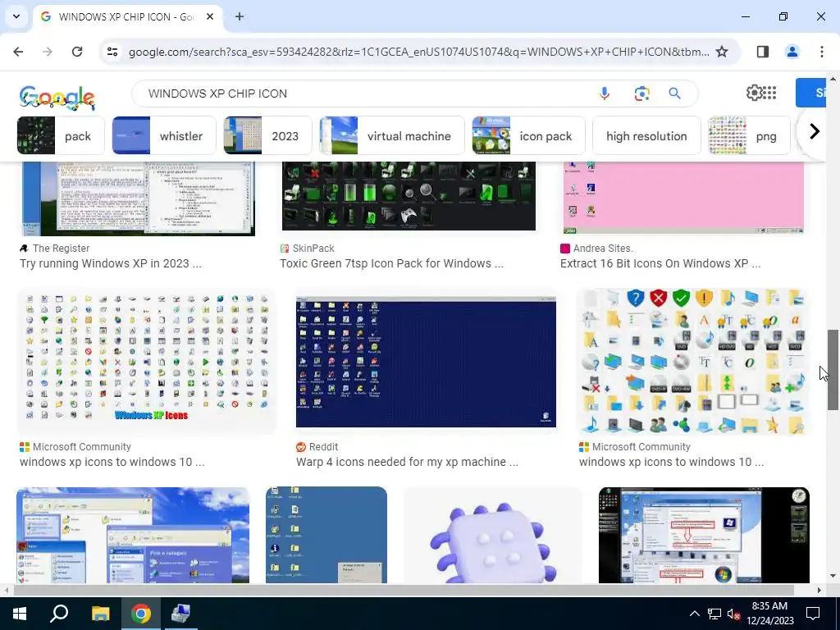The width and height of the screenshot is (840, 630).
Task: Select the WINDOWS XP CHIP ICON tab
Action: [x=127, y=16]
